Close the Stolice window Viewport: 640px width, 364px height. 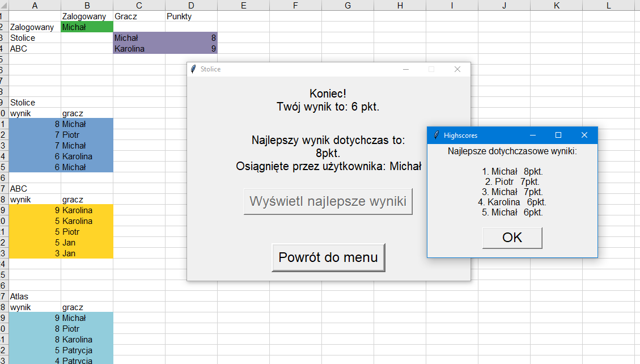coord(457,69)
